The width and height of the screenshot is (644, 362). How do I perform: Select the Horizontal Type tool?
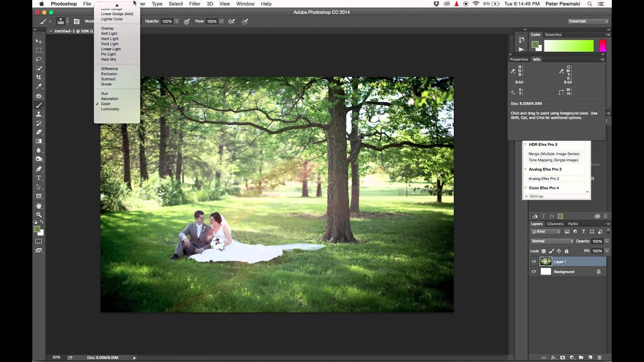[x=39, y=178]
